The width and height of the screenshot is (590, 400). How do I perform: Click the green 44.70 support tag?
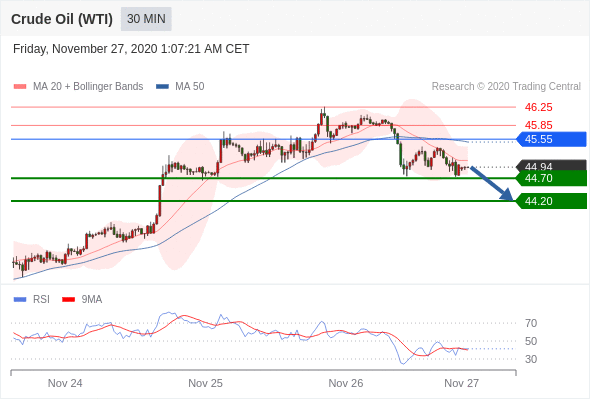pos(551,178)
